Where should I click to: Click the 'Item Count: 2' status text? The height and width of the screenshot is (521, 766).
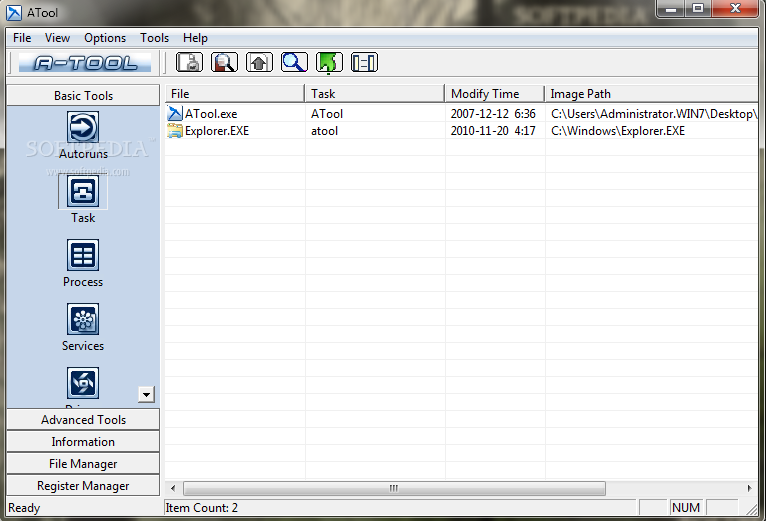tap(201, 508)
